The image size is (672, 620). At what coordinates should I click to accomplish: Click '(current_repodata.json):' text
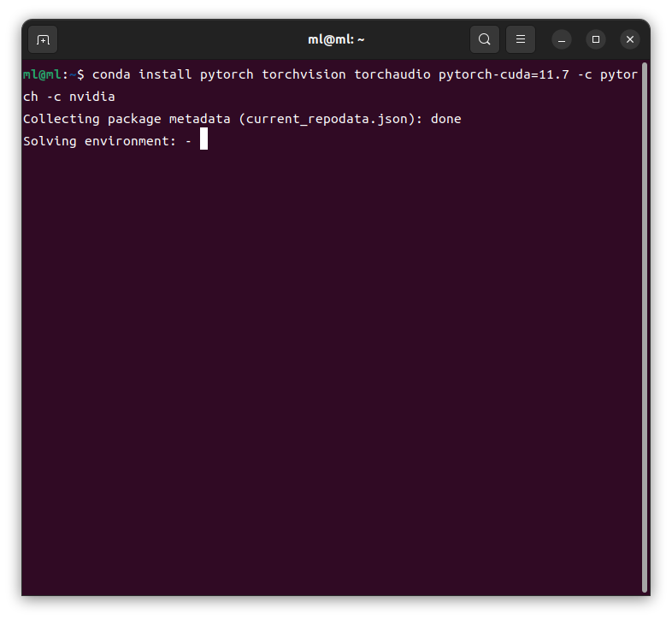tap(330, 119)
